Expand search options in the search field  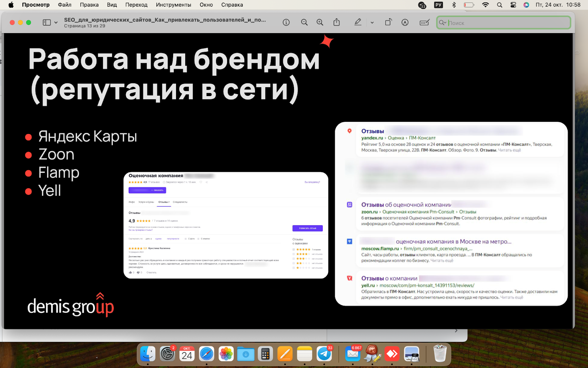pos(442,22)
